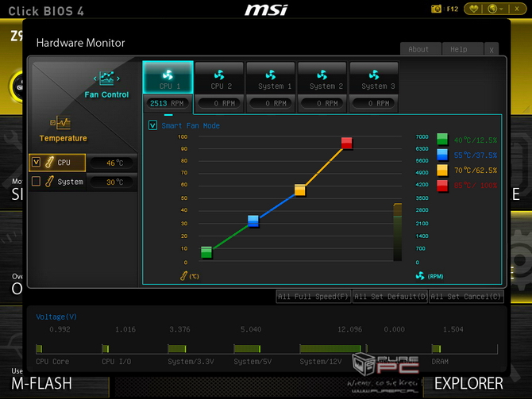Image resolution: width=532 pixels, height=399 pixels.
Task: Select the CPU 1 fan tab
Action: click(x=168, y=77)
